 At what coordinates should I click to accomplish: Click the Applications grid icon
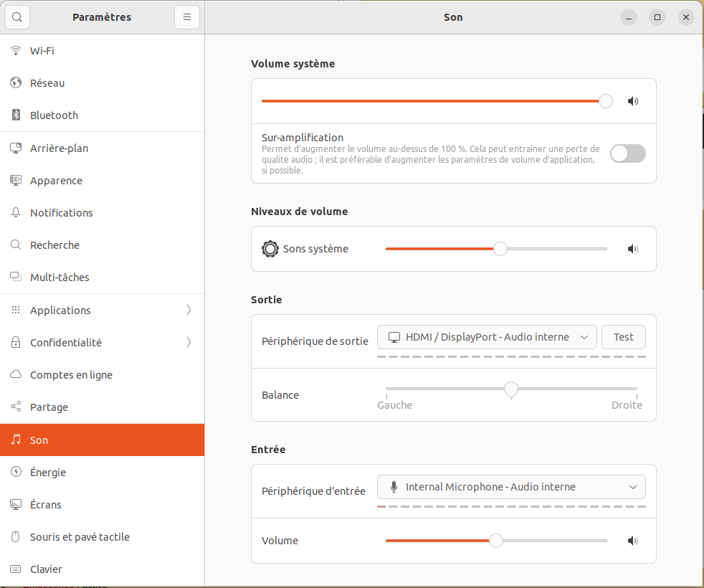(16, 310)
